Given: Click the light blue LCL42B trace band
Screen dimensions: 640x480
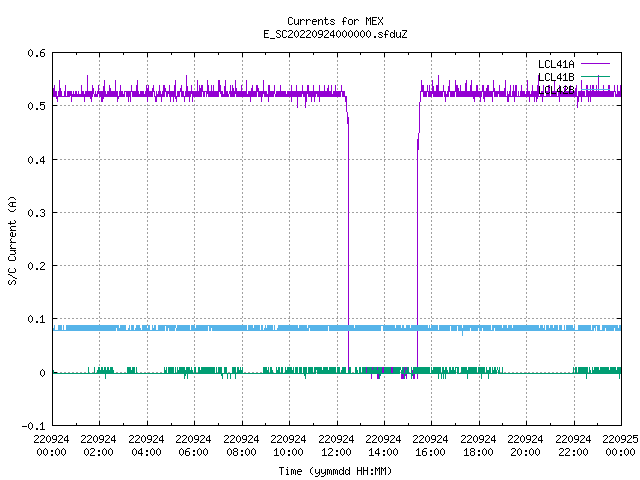Looking at the screenshot, I should point(337,328).
